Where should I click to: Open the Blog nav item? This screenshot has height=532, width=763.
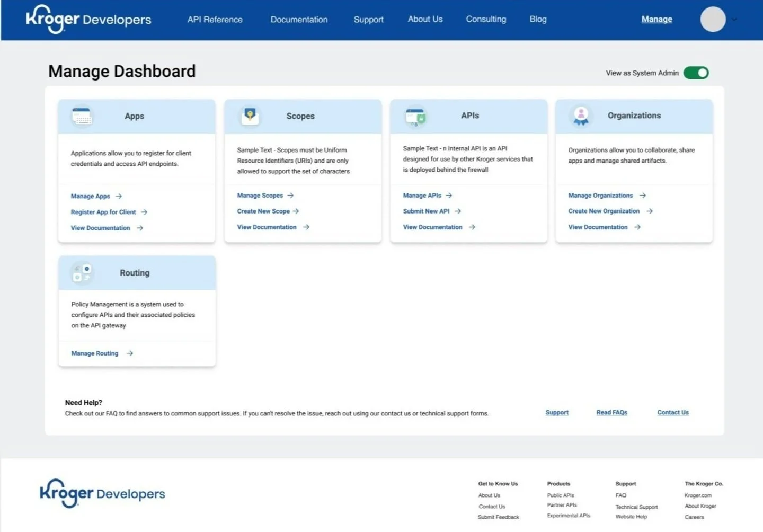click(538, 19)
